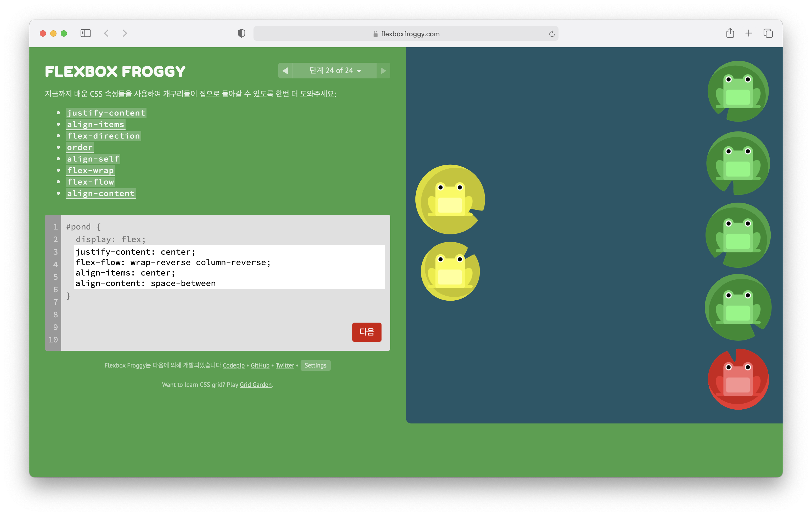Open the GitHub link
The height and width of the screenshot is (516, 812).
(x=260, y=365)
